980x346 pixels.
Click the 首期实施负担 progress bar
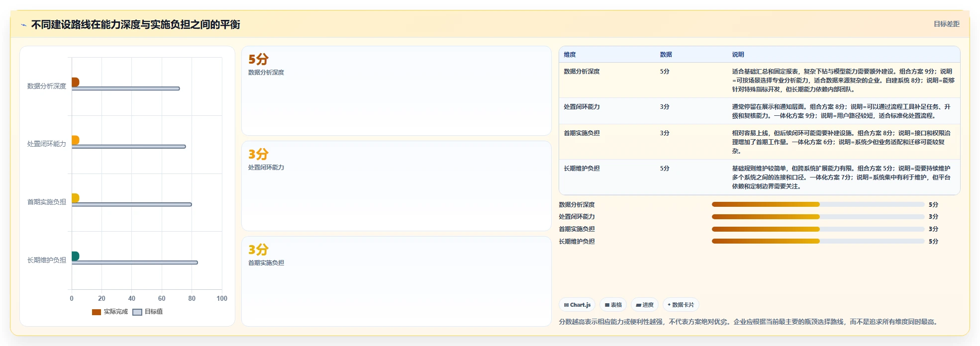tap(818, 229)
